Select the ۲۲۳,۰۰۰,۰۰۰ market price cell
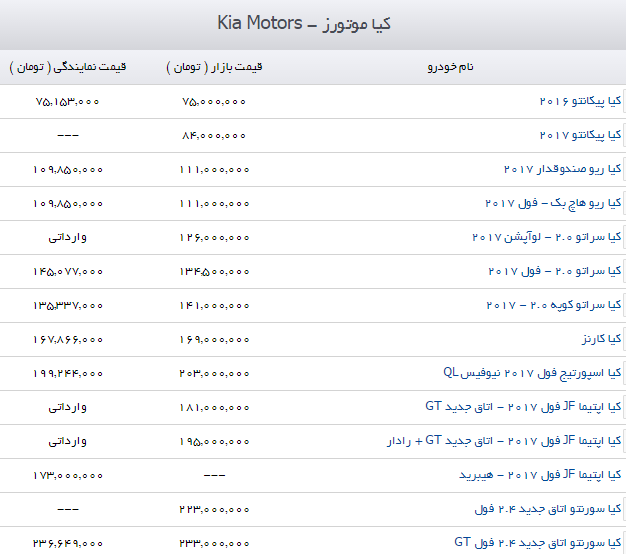 pyautogui.click(x=214, y=509)
